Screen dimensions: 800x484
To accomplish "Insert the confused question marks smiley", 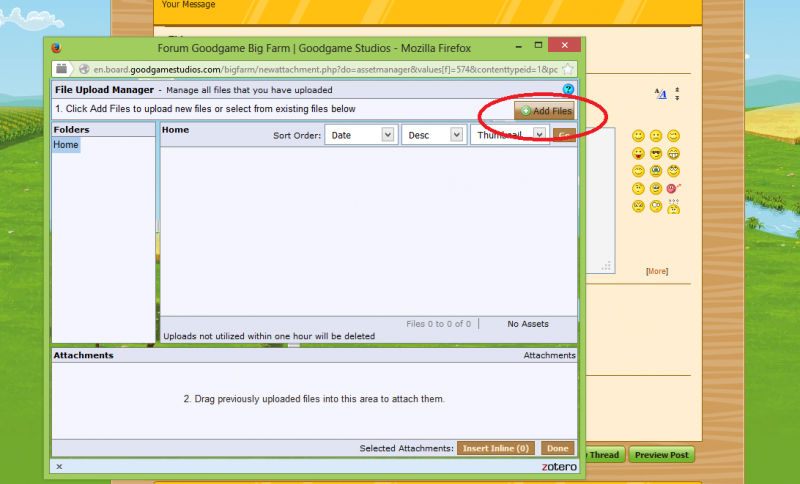I will 674,206.
